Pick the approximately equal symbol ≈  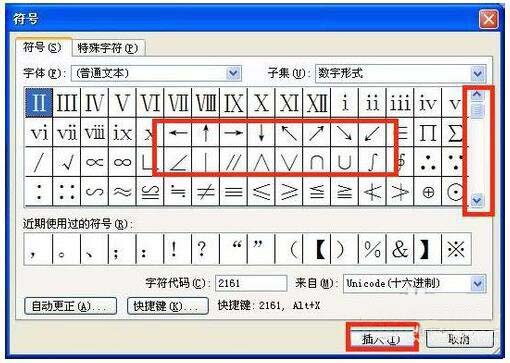[122, 192]
